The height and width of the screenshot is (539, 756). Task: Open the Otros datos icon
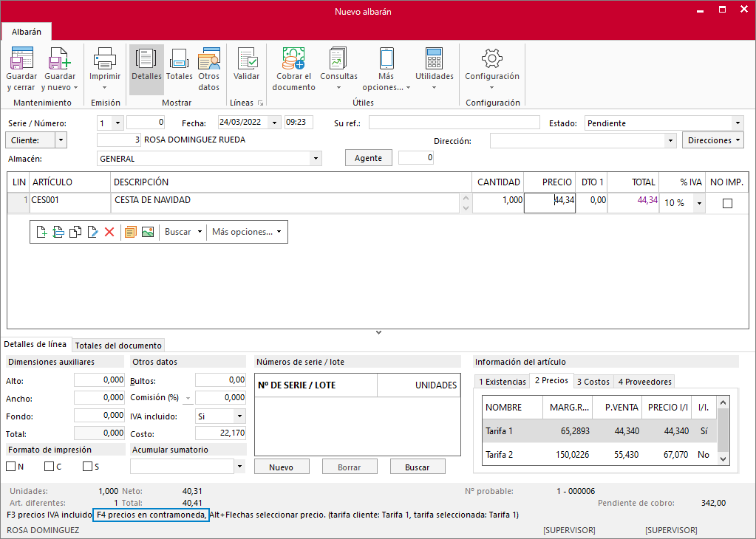(208, 58)
